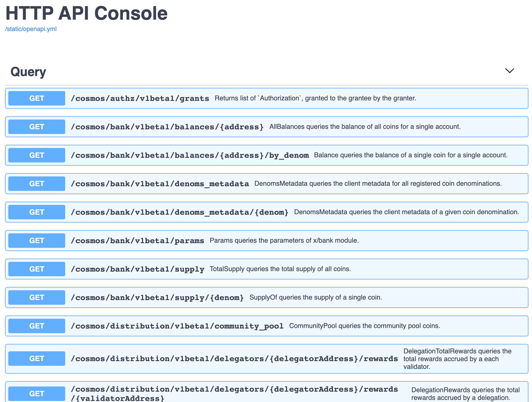Click the Query section title
This screenshot has width=532, height=402.
[28, 71]
